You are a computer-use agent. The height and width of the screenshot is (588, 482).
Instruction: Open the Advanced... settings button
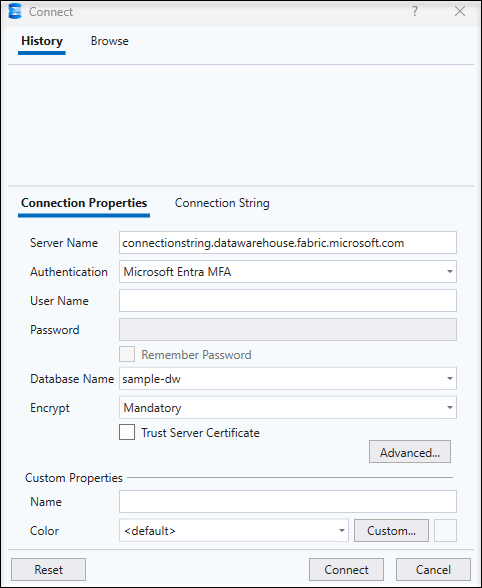[410, 452]
